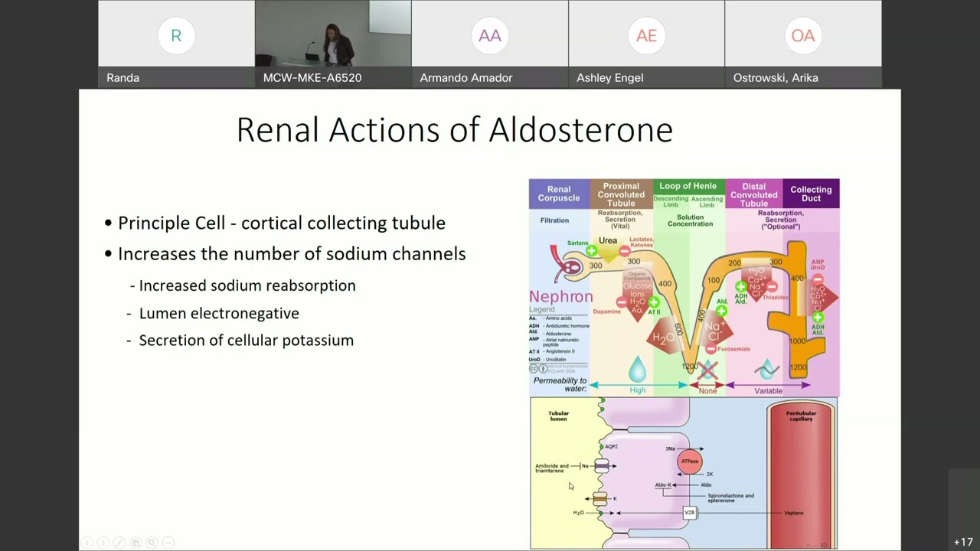Click the AE avatar circle

point(646,35)
